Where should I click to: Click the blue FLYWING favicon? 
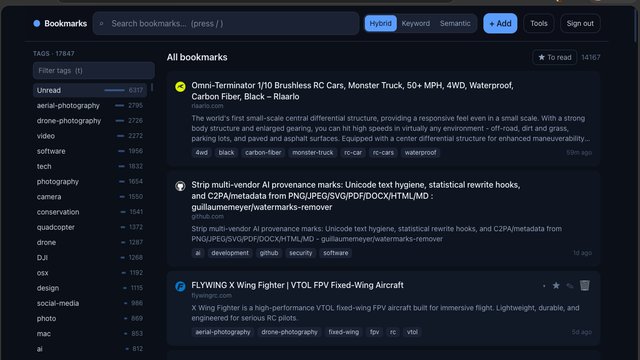tap(180, 286)
